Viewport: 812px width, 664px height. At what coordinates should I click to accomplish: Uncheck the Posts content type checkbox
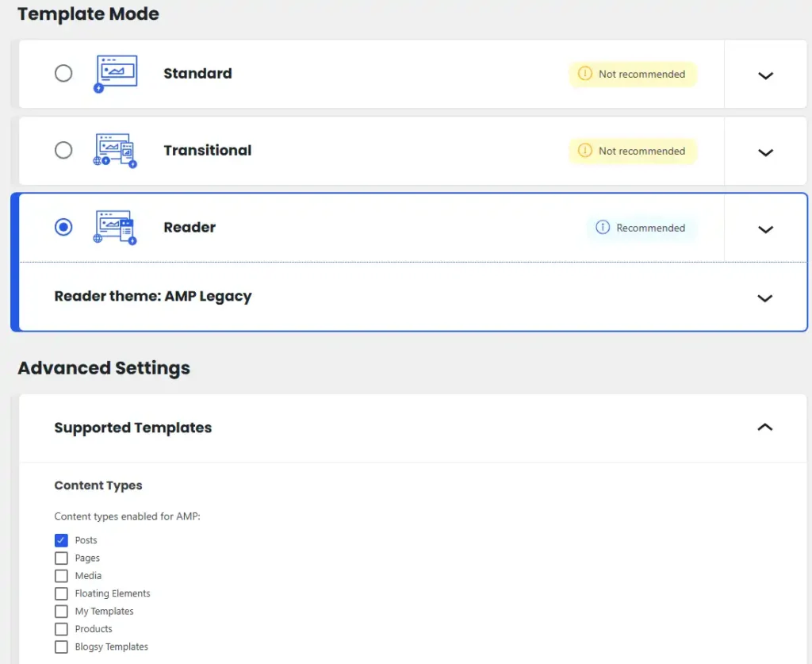coord(61,540)
